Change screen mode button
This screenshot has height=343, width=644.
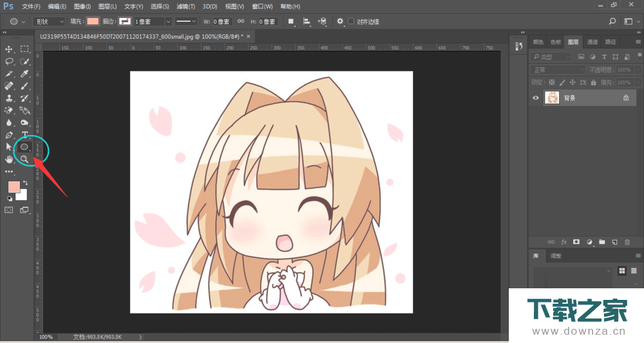[x=24, y=210]
